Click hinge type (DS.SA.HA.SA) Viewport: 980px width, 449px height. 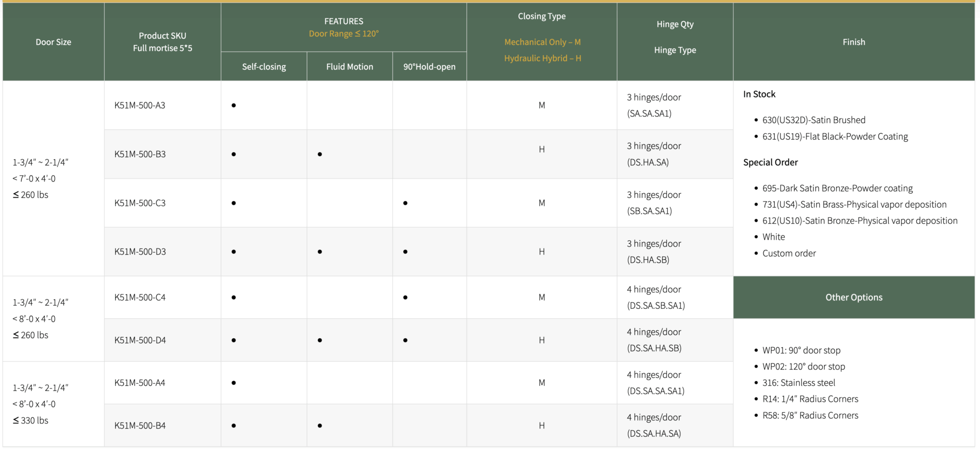point(654,434)
